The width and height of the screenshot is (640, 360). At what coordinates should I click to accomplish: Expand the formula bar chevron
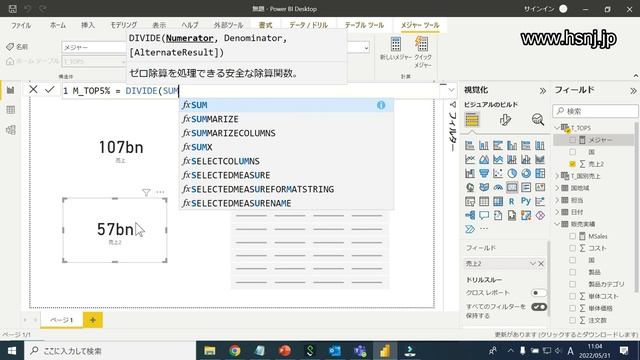click(451, 90)
